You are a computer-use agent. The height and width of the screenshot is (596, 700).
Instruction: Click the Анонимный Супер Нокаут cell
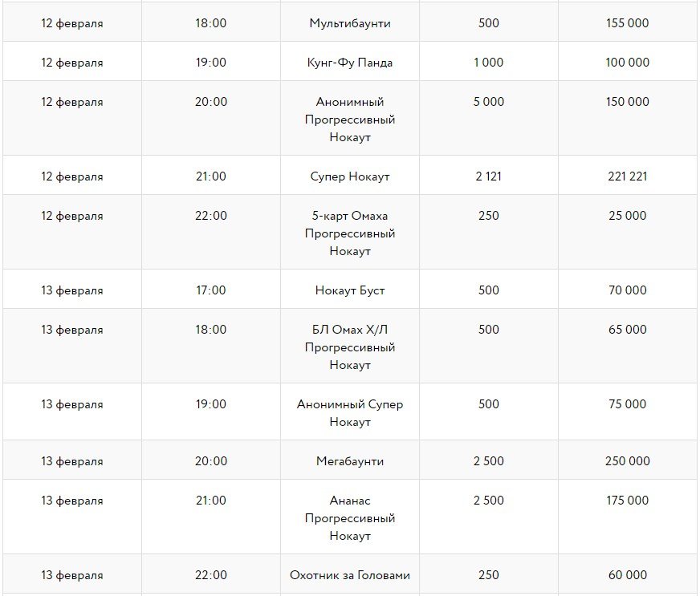coord(350,413)
